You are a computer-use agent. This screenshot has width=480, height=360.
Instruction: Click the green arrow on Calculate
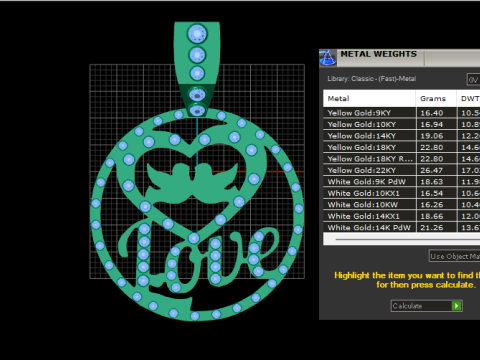[x=456, y=306]
